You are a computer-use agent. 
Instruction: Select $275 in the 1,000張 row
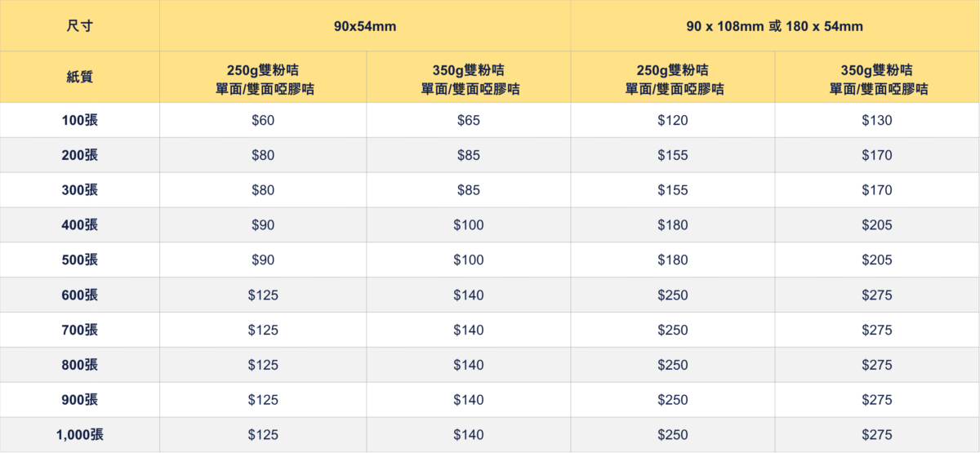tap(877, 435)
